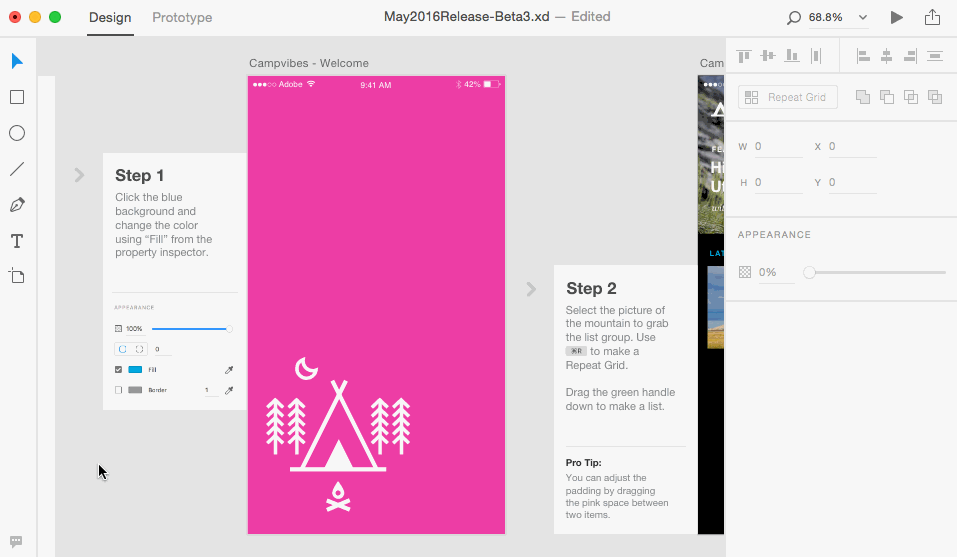Distribute objects vertically
The width and height of the screenshot is (957, 557).
pos(935,56)
